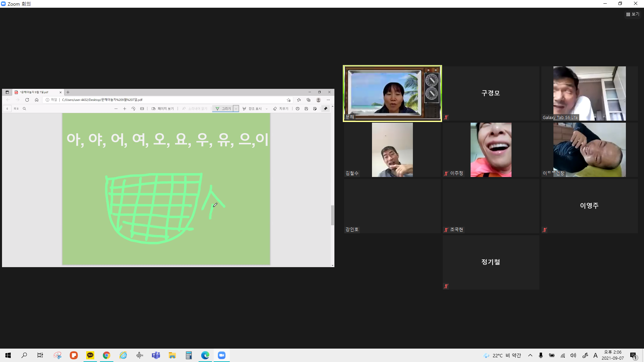The width and height of the screenshot is (644, 362).
Task: Toggle the 그리기 draw tool
Action: click(223, 109)
